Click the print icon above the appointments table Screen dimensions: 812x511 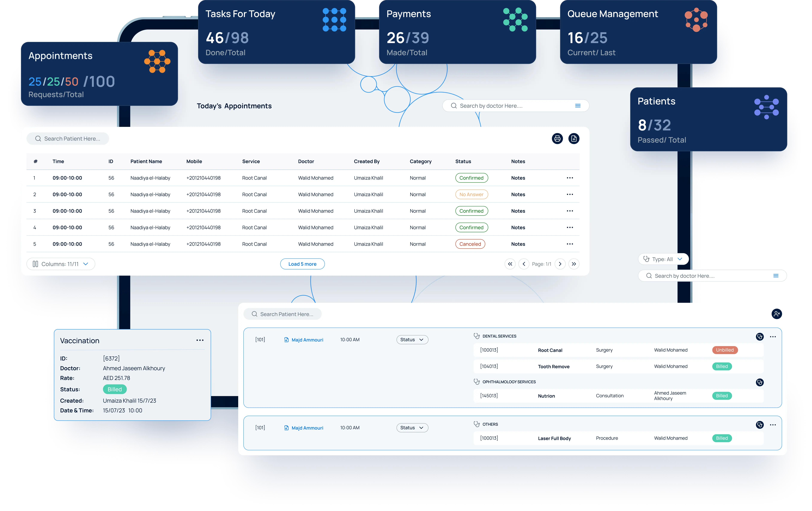point(557,139)
